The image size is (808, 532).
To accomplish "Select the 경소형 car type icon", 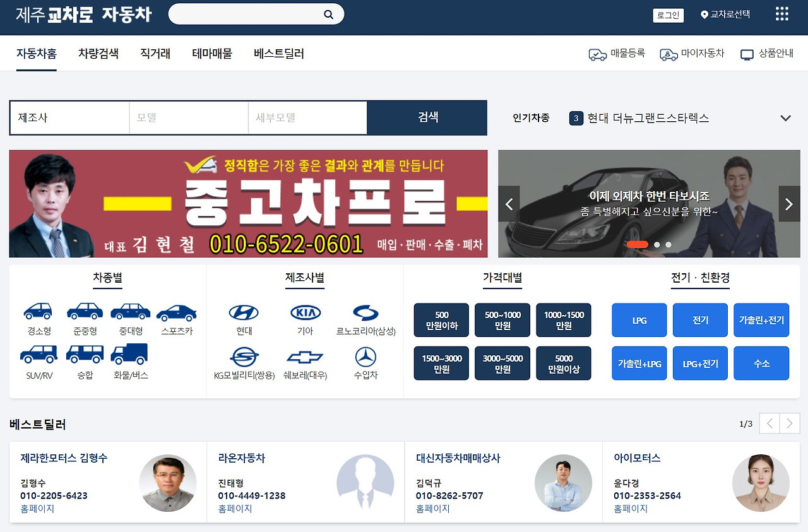I will (39, 311).
